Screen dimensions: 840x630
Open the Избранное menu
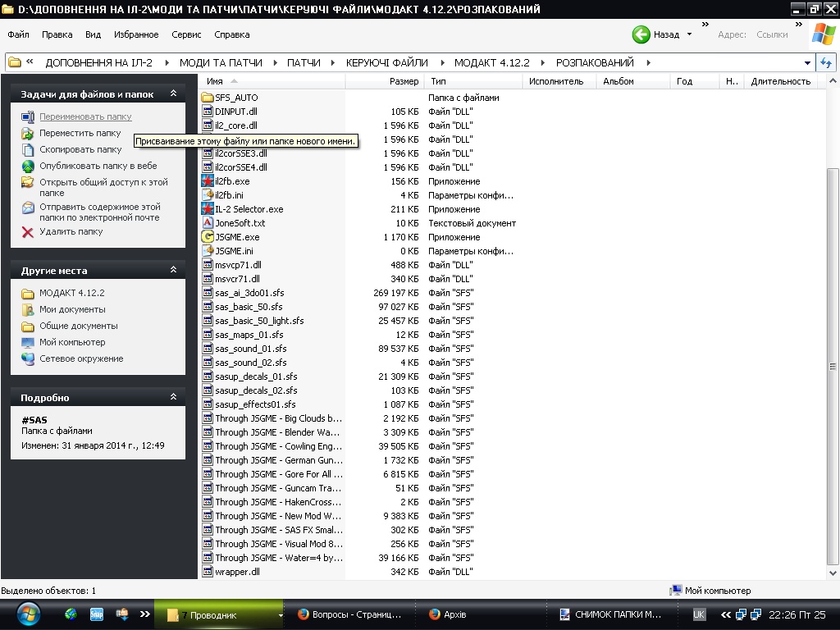pyautogui.click(x=136, y=34)
